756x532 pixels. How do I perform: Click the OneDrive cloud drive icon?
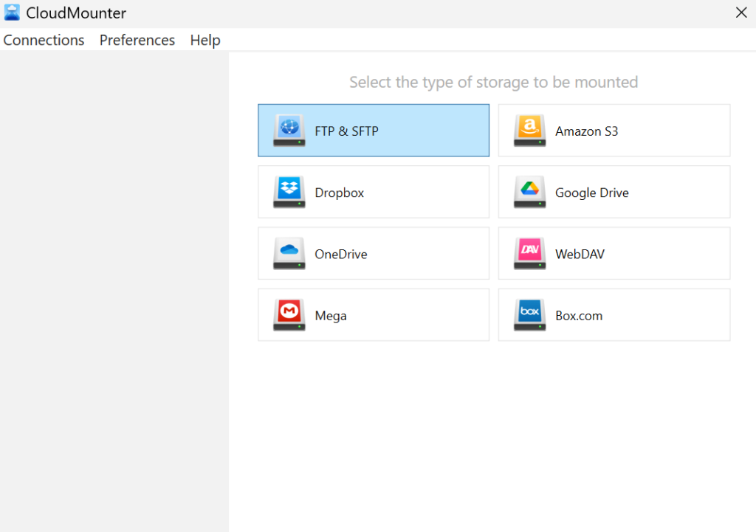(x=289, y=253)
